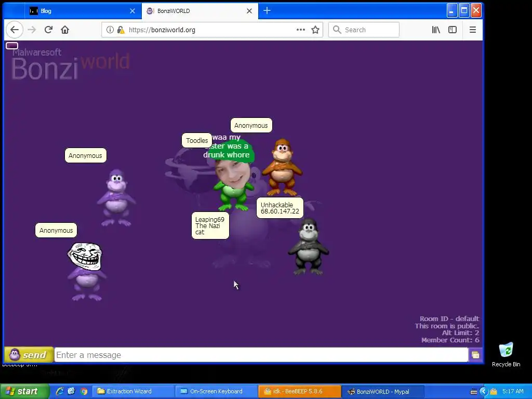532x399 pixels.
Task: Expand hidden system tray icons arrow
Action: (484, 391)
